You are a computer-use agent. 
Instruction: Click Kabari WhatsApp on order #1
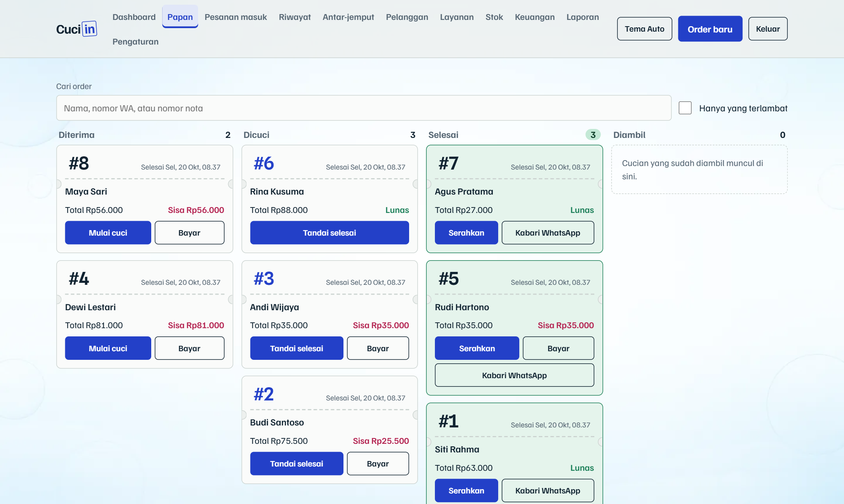point(548,491)
